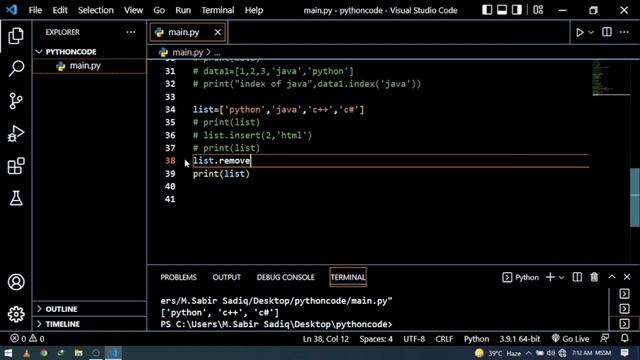Expand the OUTLINE section
This screenshot has width=640, height=360.
[89, 309]
